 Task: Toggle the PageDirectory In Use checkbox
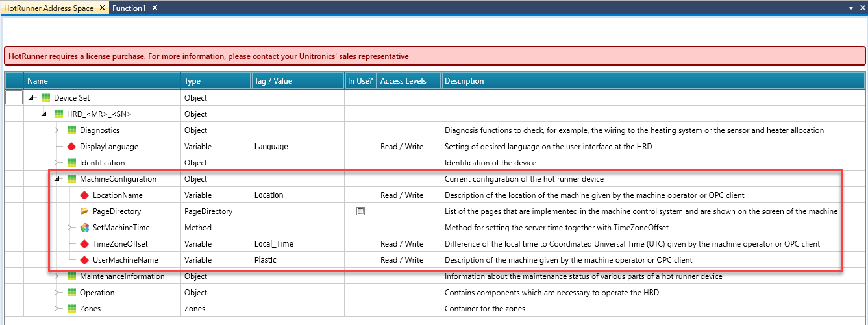(x=360, y=211)
